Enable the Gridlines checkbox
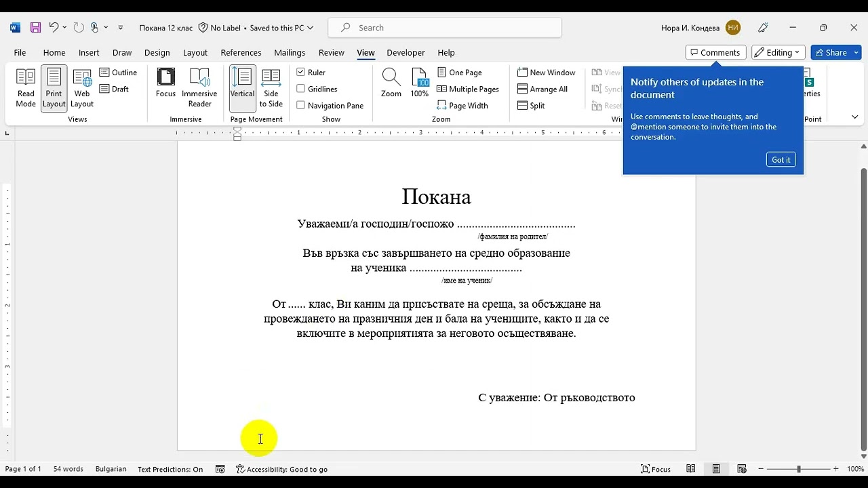868x488 pixels. tap(301, 89)
